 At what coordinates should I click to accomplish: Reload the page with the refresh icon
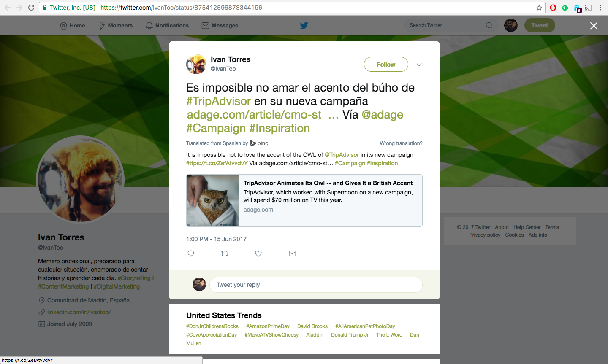point(31,8)
